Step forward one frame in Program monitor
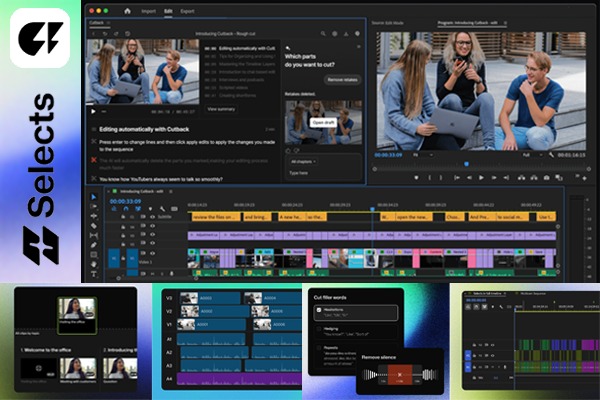 coord(494,178)
